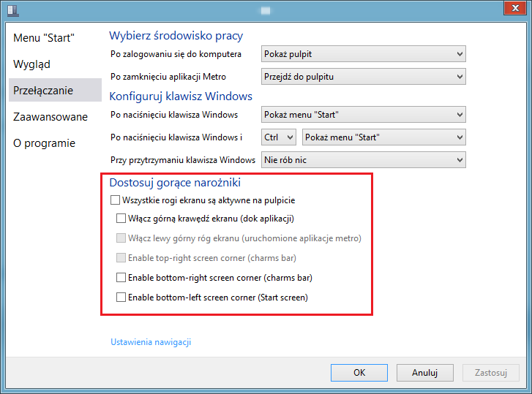Enable "Włącz górną krawędź ekranu" checkbox
Image resolution: width=532 pixels, height=394 pixels.
click(121, 218)
